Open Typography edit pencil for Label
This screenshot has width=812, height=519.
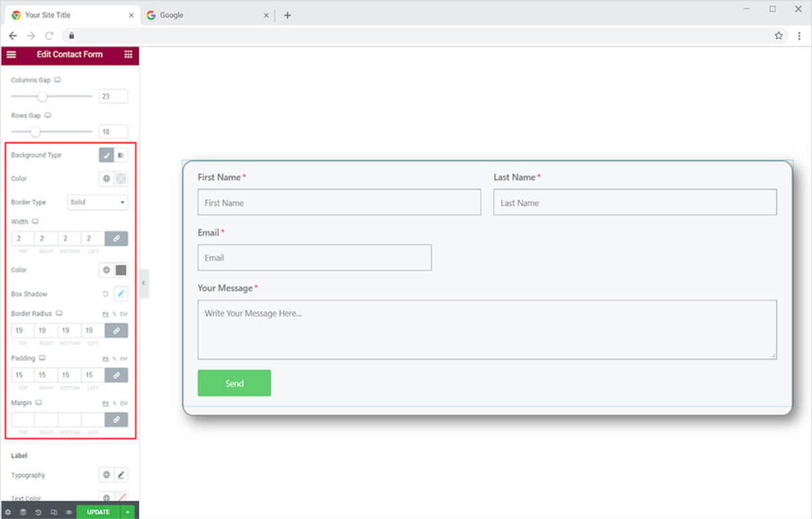tap(121, 475)
